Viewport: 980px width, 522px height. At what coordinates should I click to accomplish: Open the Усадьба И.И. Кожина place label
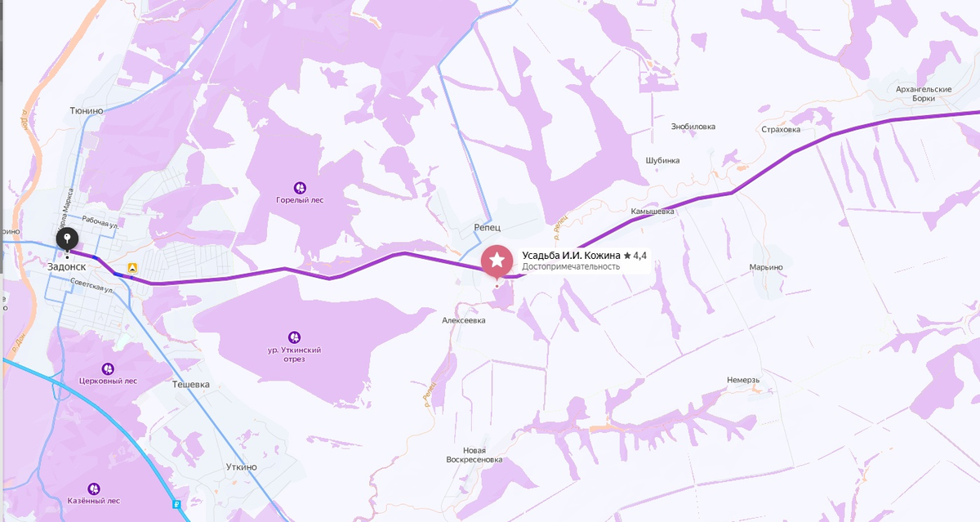572,256
